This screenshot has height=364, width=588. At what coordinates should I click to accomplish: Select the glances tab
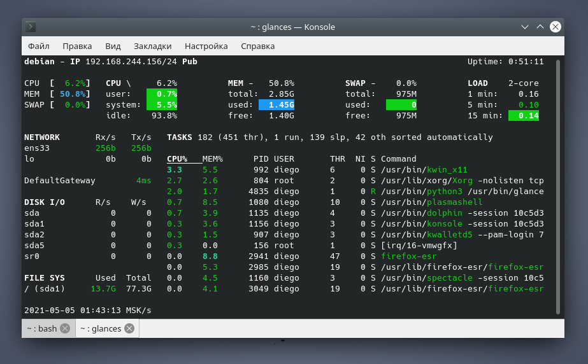tap(101, 329)
